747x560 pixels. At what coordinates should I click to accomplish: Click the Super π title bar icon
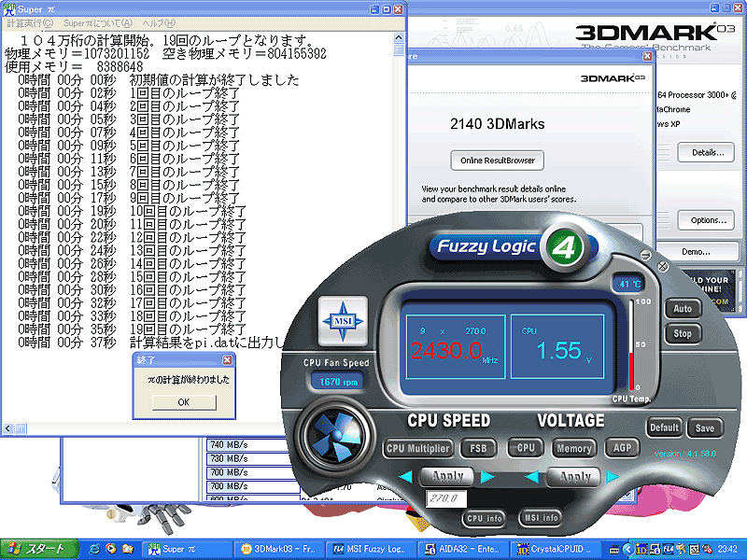(9, 8)
